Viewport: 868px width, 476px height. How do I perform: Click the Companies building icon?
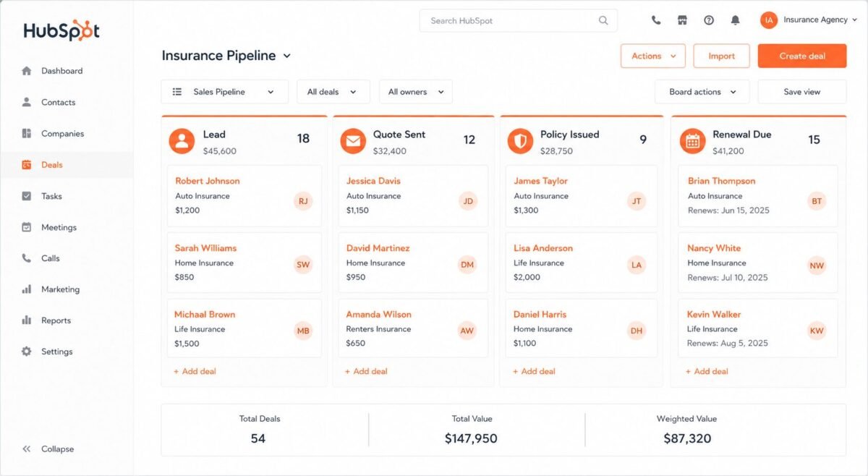[x=27, y=133]
